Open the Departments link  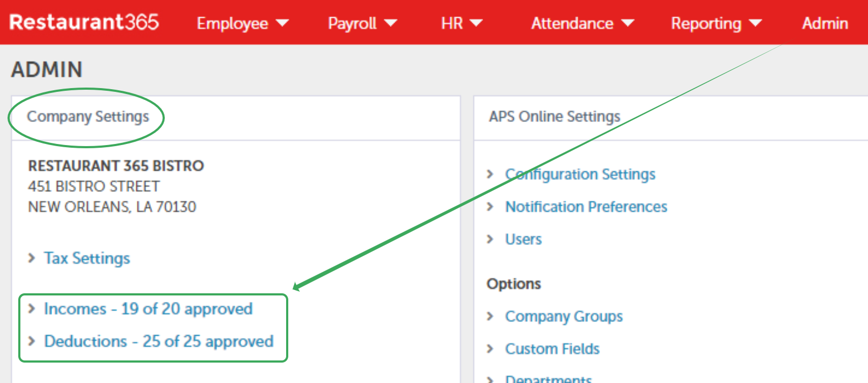pyautogui.click(x=548, y=379)
